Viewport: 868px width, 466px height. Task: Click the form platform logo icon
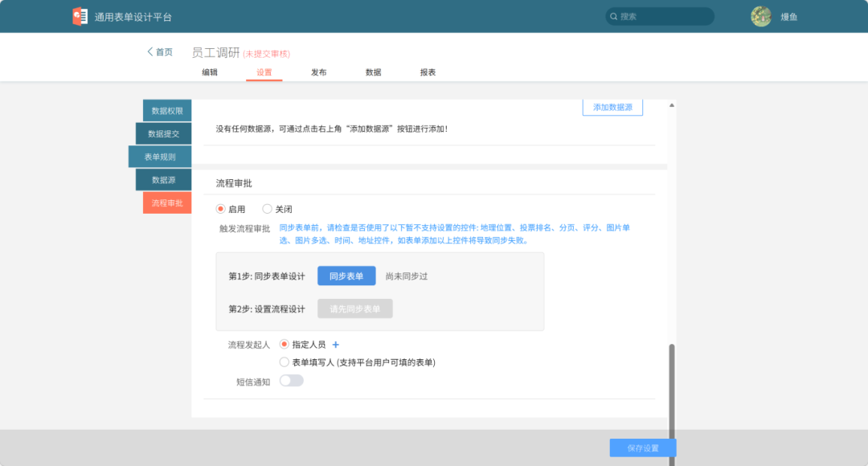(x=80, y=15)
